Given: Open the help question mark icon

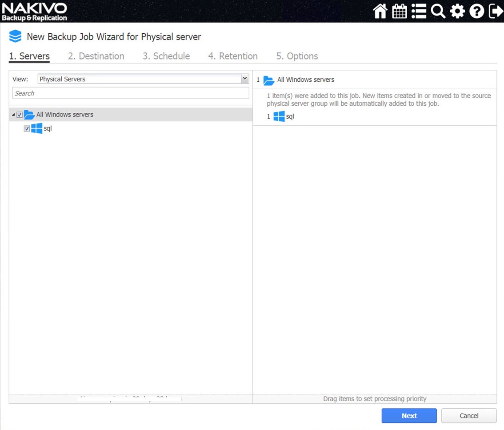Looking at the screenshot, I should click(477, 11).
